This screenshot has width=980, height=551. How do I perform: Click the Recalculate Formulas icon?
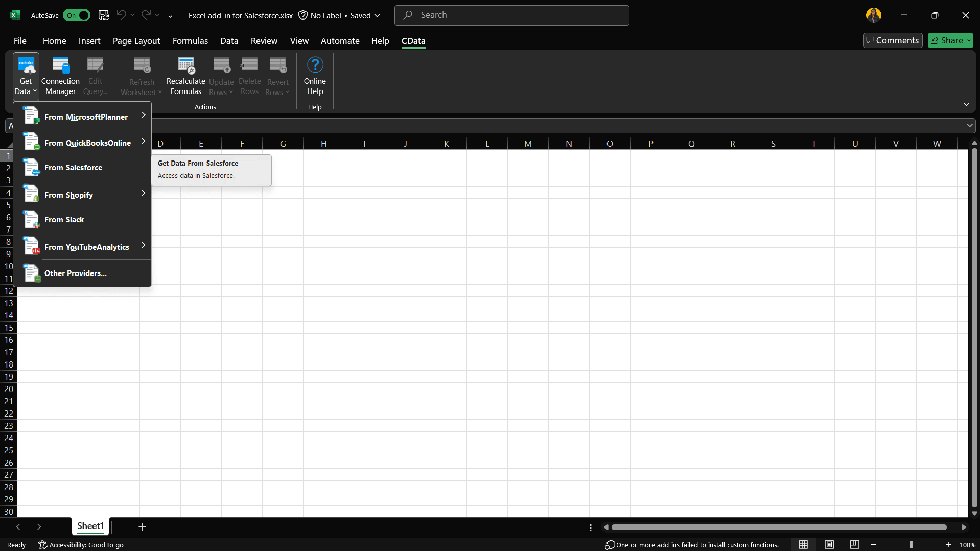[x=185, y=76]
